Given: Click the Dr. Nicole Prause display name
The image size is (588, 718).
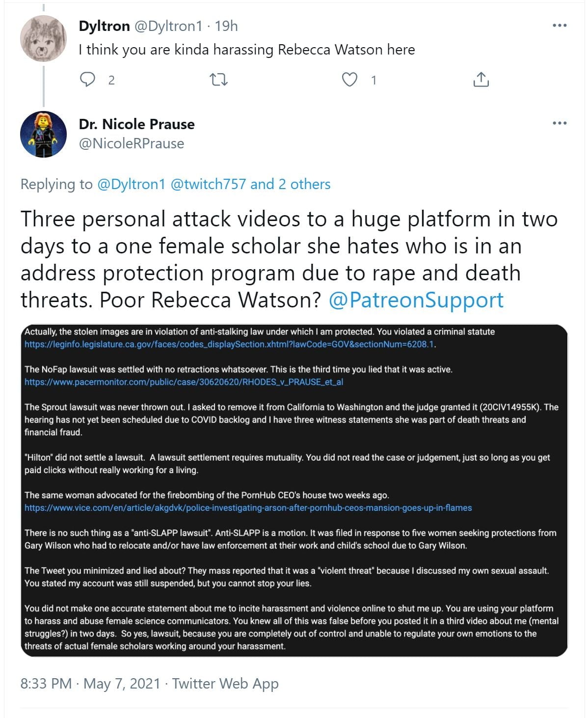Looking at the screenshot, I should point(136,124).
